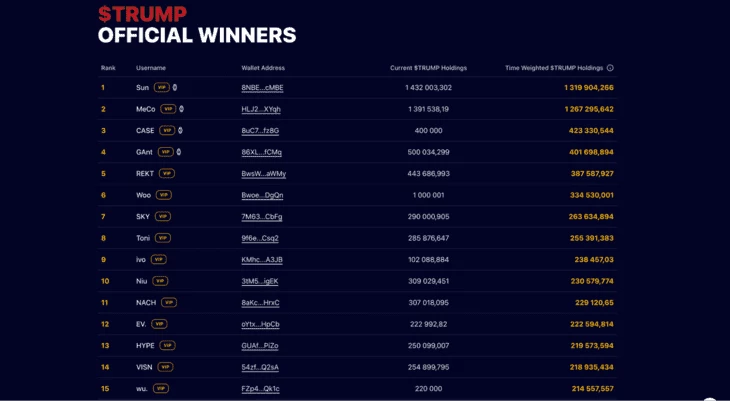Screen dimensions: 730x401
Task: Open wallet address BwsW...aWMy
Action: click(x=264, y=174)
